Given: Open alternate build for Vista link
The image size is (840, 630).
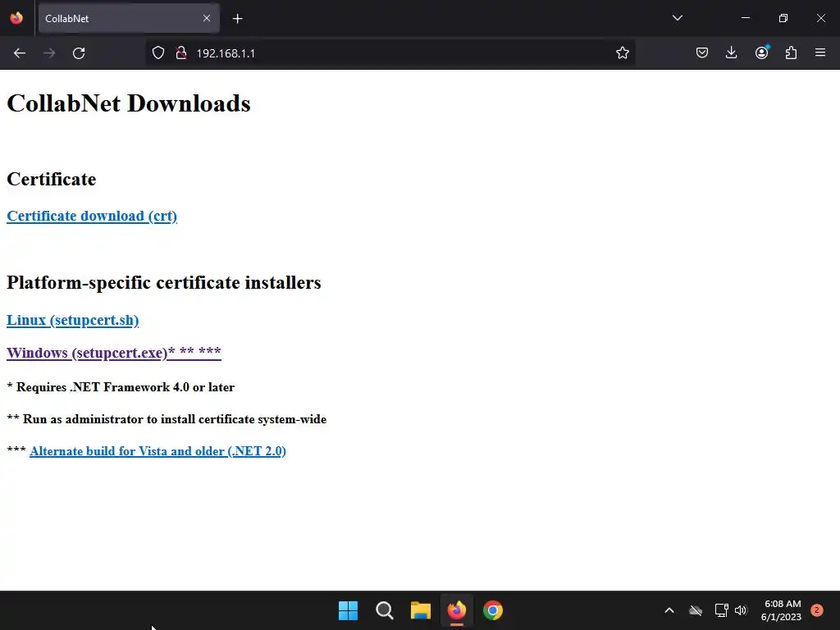Looking at the screenshot, I should [x=157, y=451].
